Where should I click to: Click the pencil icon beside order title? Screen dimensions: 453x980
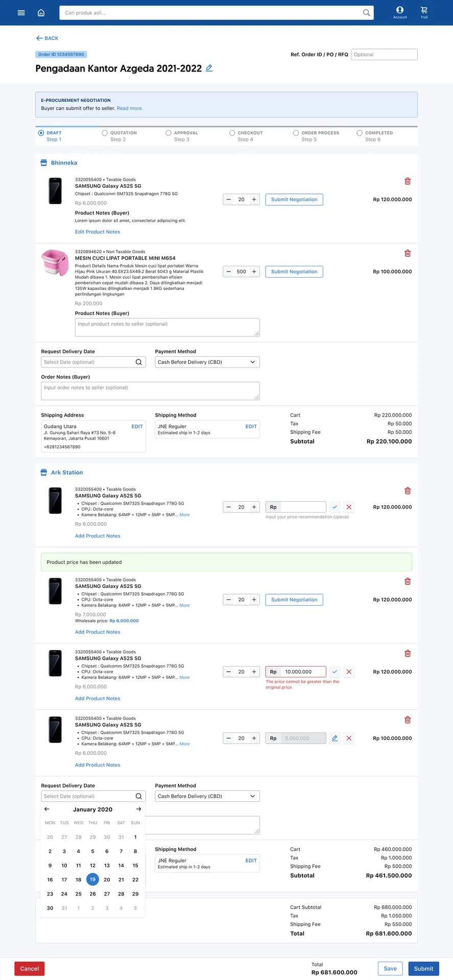pyautogui.click(x=209, y=68)
